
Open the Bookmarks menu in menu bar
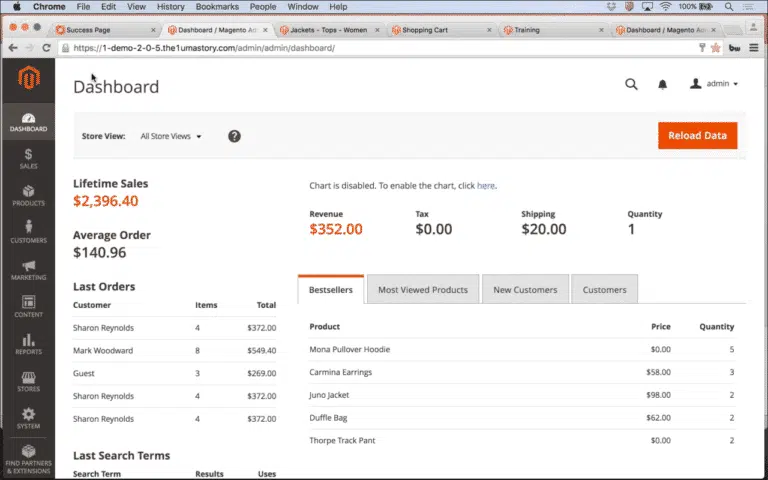point(217,7)
